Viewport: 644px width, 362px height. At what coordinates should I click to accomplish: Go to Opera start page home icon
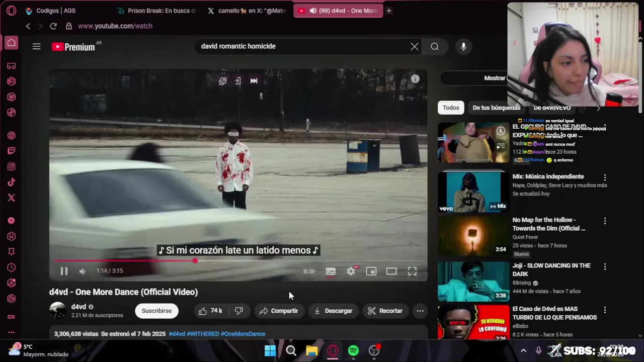[x=11, y=43]
